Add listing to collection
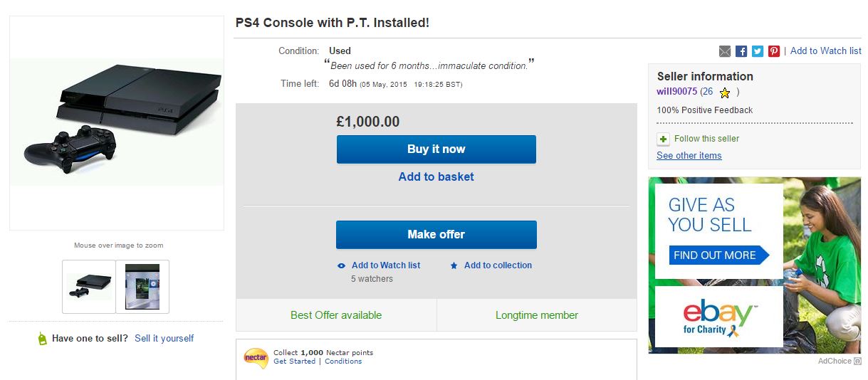The image size is (868, 380). pyautogui.click(x=498, y=265)
